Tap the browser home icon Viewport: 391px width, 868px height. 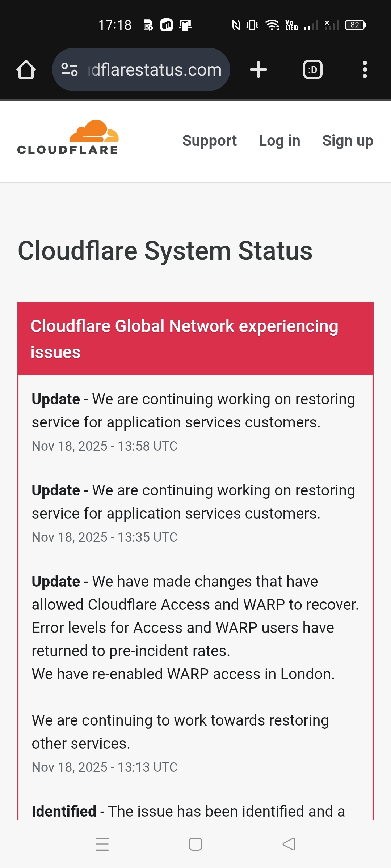26,69
